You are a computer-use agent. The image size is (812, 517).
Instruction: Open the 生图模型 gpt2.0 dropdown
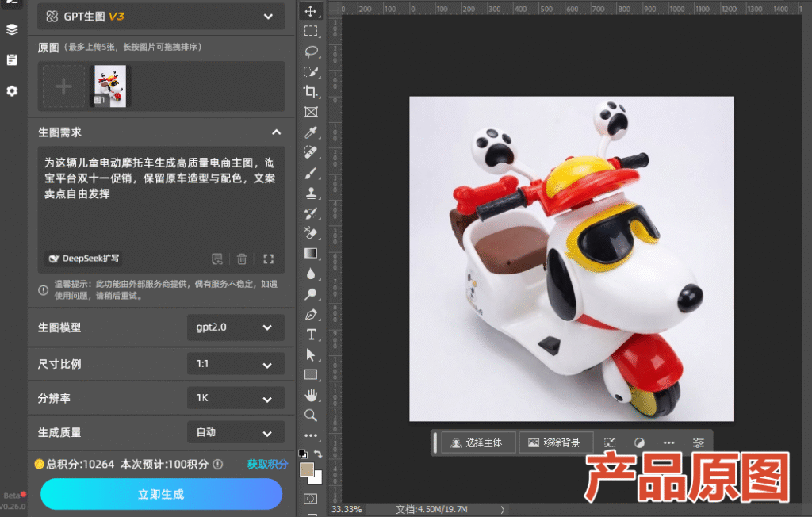point(236,327)
